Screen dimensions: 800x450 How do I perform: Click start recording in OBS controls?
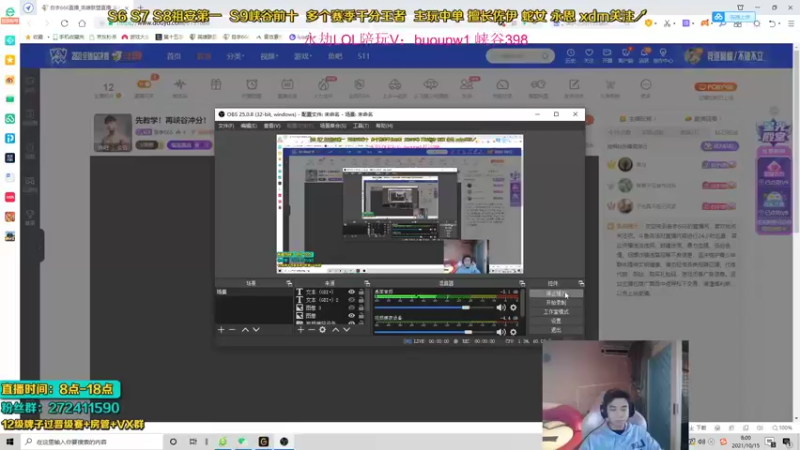tap(556, 303)
